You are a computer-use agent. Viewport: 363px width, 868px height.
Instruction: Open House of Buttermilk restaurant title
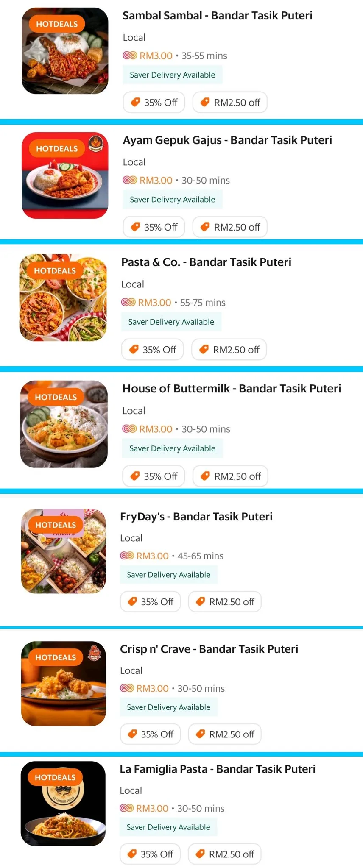point(232,389)
